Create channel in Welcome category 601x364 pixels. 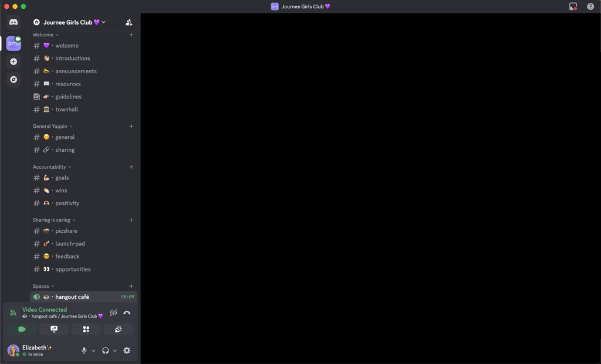[131, 35]
